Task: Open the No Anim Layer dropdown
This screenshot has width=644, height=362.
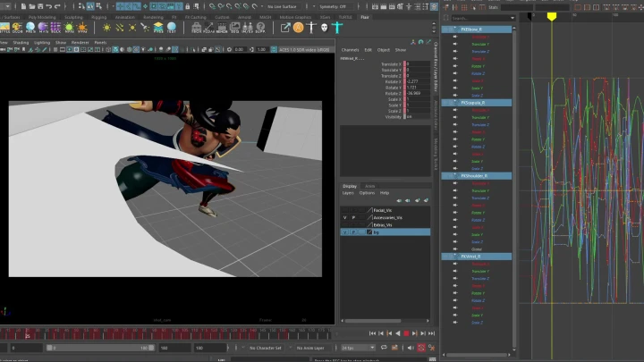Action: point(311,348)
